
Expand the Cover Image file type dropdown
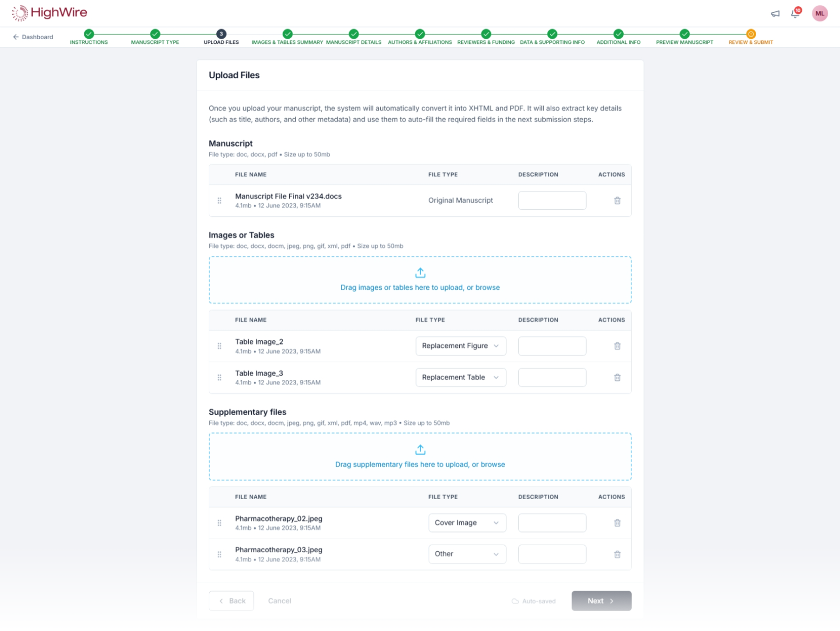coord(467,523)
